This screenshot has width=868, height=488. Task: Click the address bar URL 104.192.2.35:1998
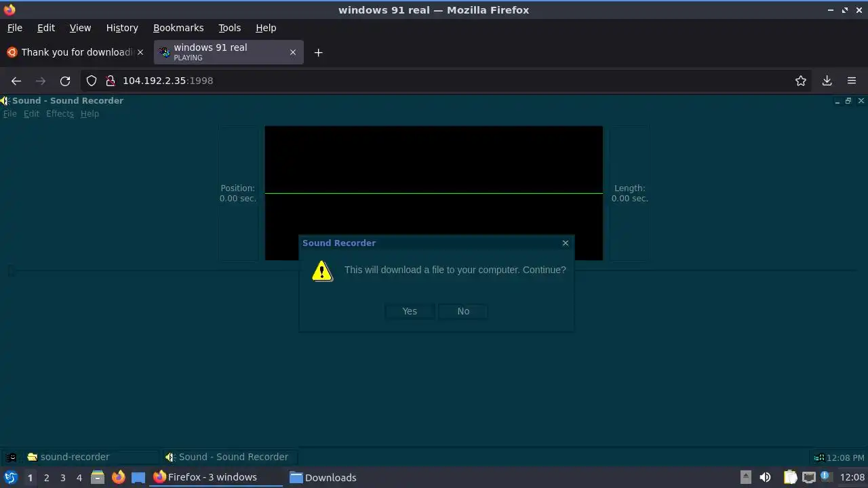coord(167,81)
